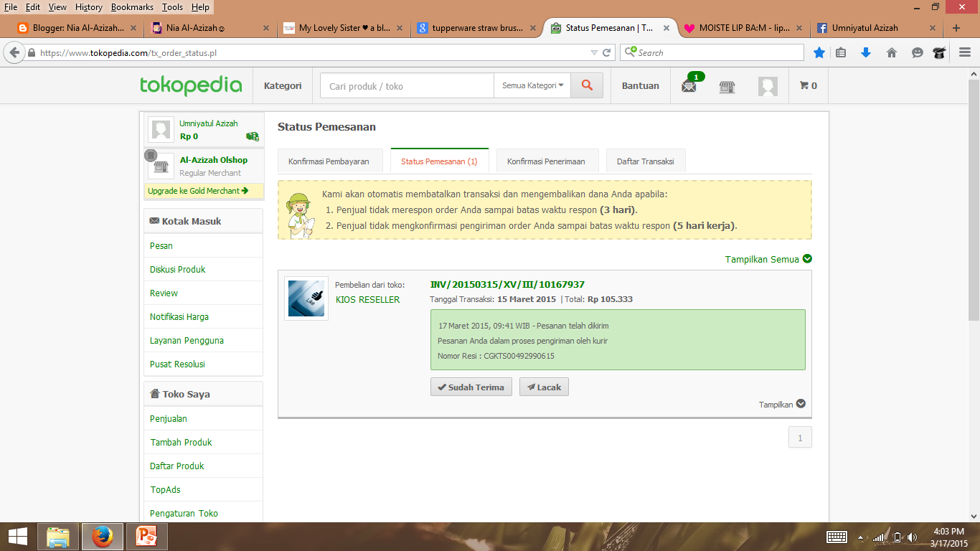Viewport: 980px width, 551px height.
Task: Open the on-screen keyboard tray icon
Action: click(837, 537)
